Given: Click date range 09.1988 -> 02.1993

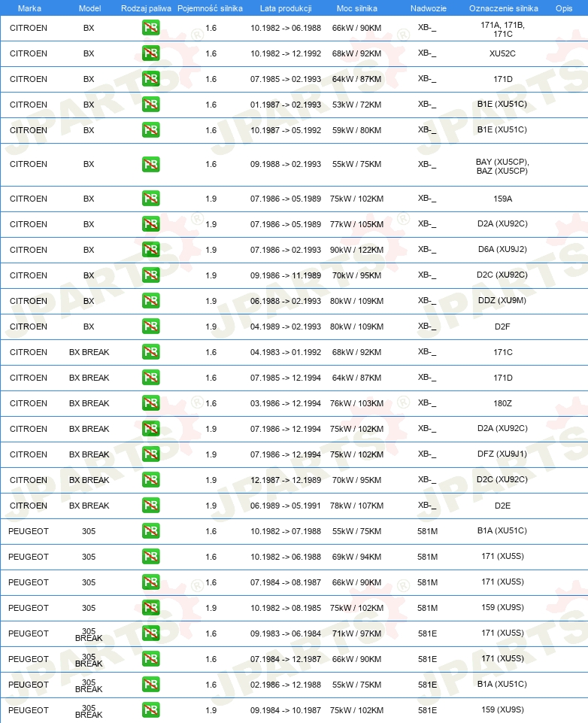Looking at the screenshot, I should pos(286,164).
